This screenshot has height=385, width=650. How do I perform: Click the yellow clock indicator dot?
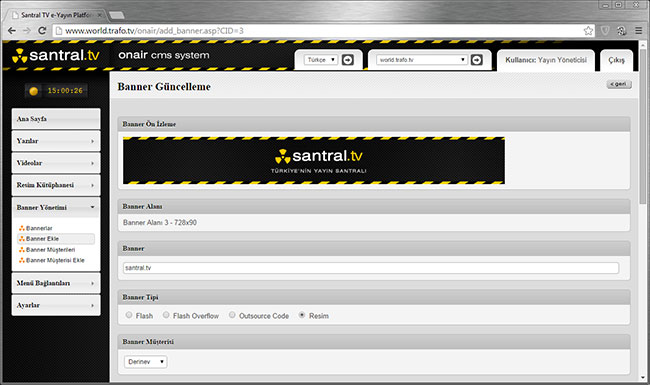pos(34,91)
